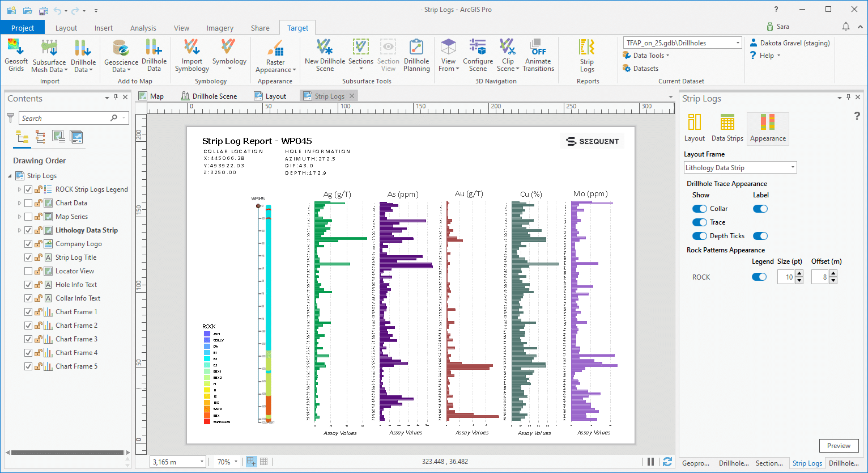868x473 pixels.
Task: Switch to Geopro... bottom pane tab
Action: tap(696, 463)
